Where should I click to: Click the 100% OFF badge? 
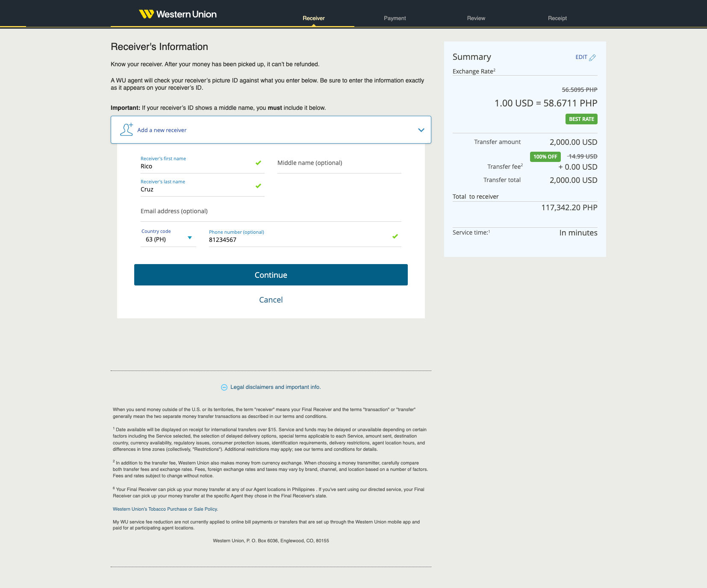(545, 156)
